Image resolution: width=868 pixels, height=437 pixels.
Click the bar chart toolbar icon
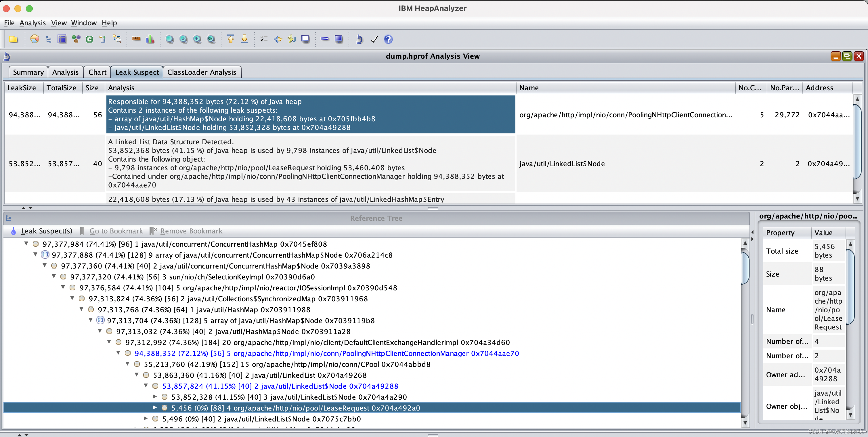[x=150, y=39]
